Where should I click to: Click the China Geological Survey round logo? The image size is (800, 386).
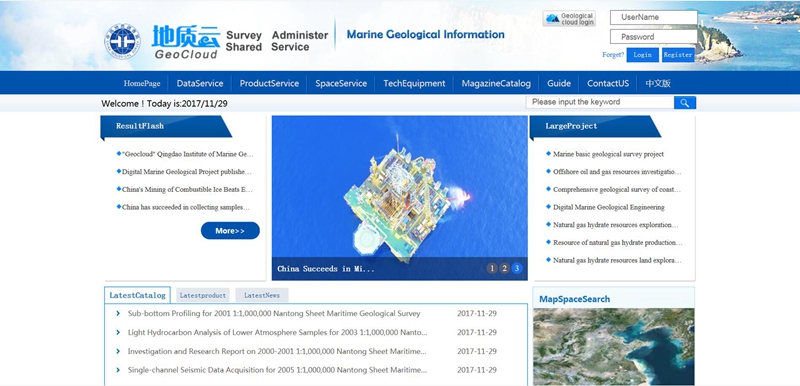[x=122, y=41]
